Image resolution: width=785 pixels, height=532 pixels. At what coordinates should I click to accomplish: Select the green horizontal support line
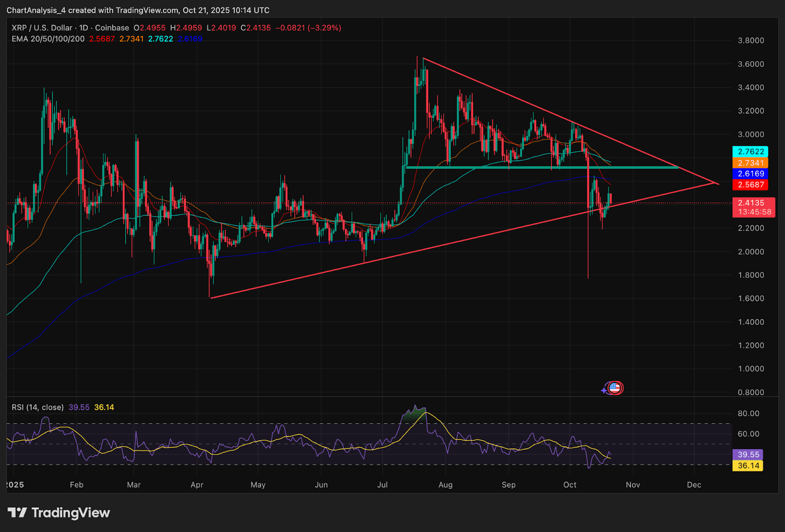click(542, 168)
